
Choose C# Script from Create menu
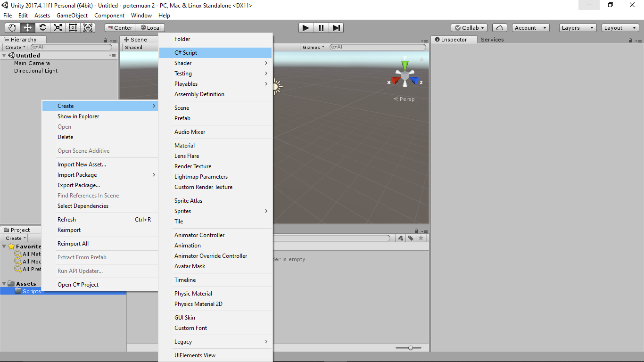tap(215, 53)
